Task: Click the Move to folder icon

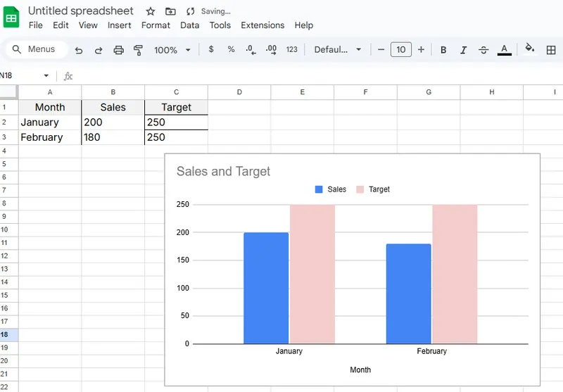Action: [x=170, y=11]
